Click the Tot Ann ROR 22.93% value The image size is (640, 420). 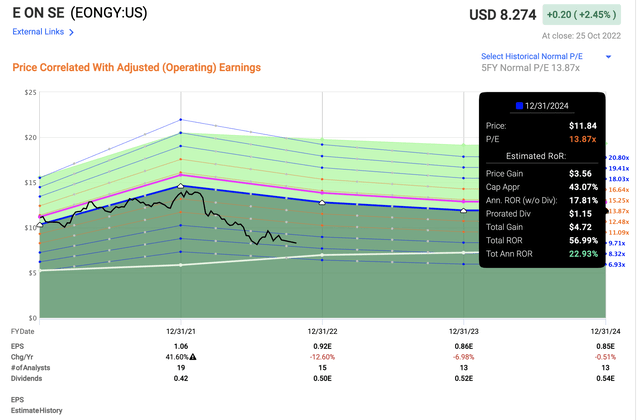tap(583, 254)
